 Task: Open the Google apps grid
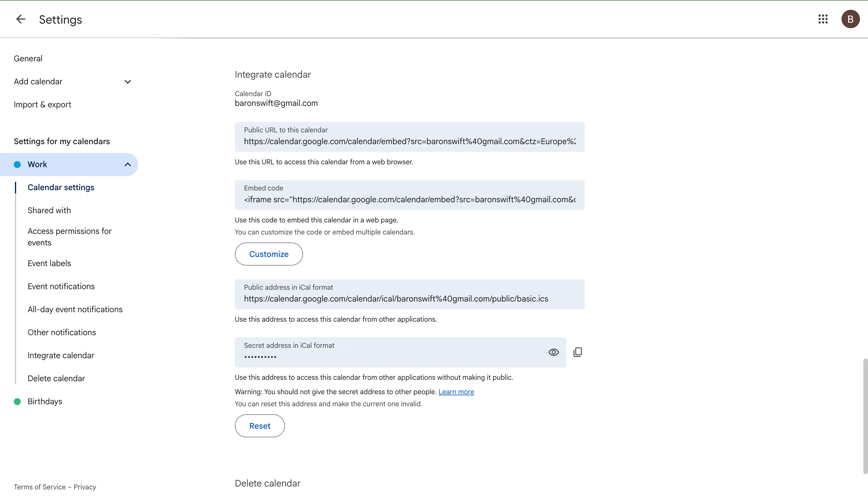(823, 19)
